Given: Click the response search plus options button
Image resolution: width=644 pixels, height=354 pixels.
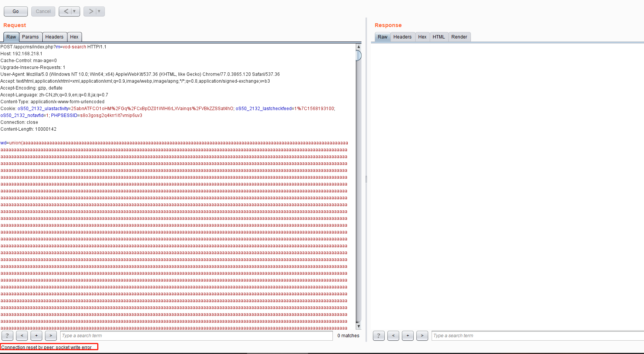Looking at the screenshot, I should coord(408,336).
